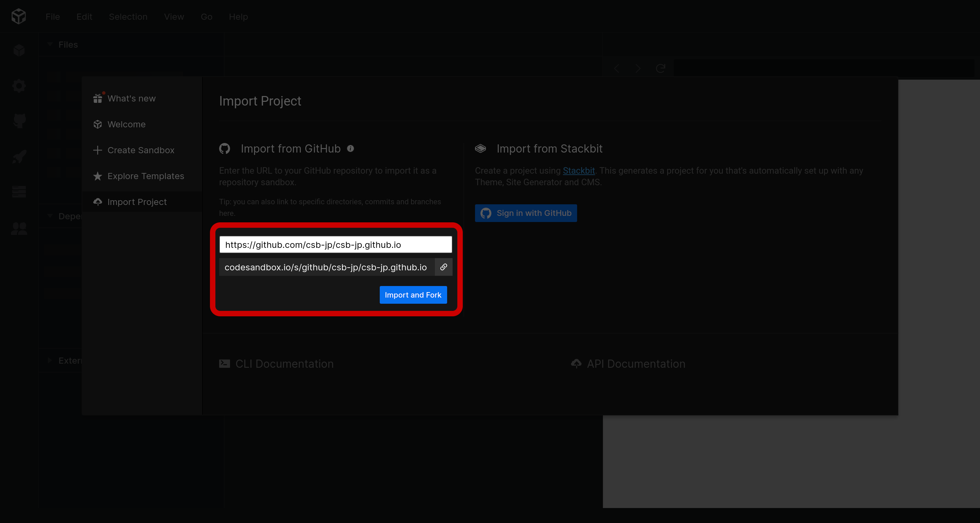The image size is (980, 523).
Task: Open the Edit menu
Action: 84,17
